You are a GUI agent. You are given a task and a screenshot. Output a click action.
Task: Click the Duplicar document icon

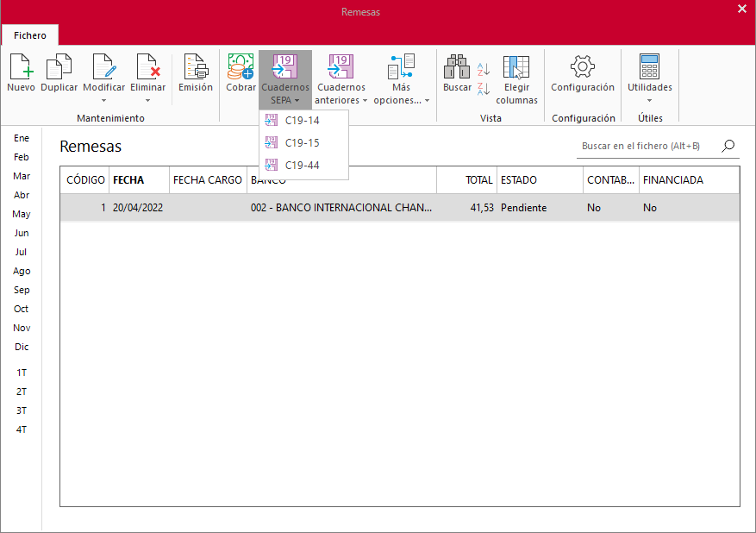point(59,66)
